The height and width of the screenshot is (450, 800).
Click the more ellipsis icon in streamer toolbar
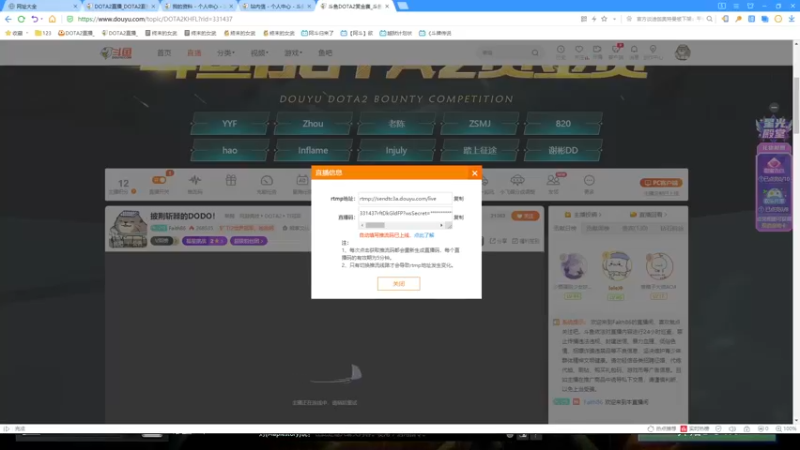click(x=589, y=180)
